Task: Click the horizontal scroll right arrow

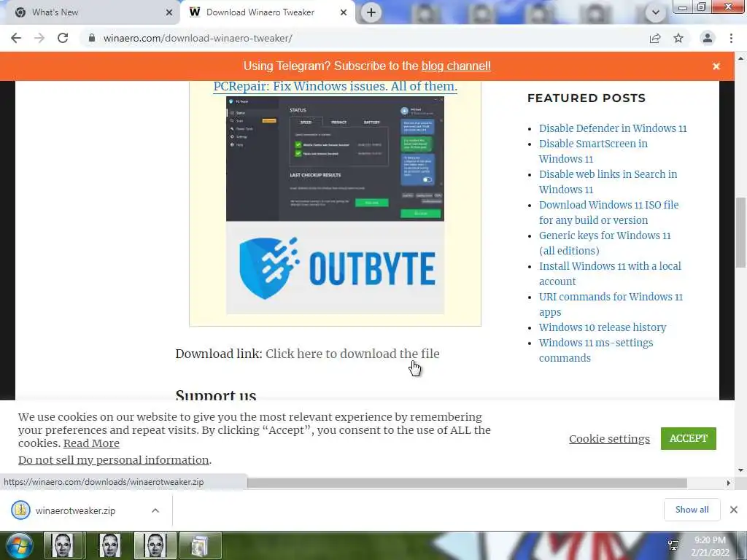Action: click(729, 483)
